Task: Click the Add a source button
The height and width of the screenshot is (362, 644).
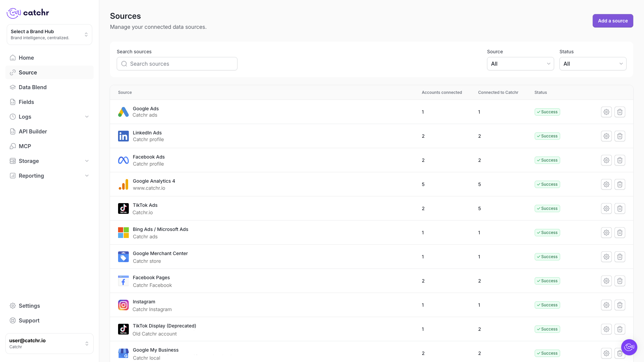Action: point(613,21)
